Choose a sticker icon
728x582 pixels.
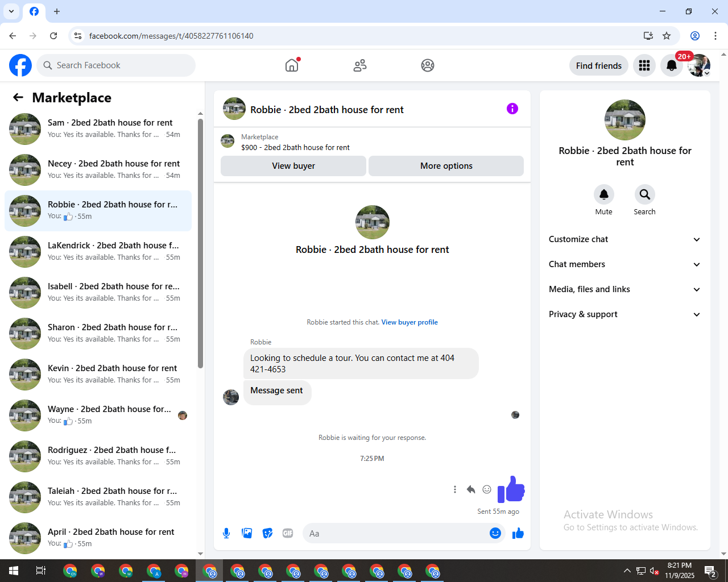[267, 533]
